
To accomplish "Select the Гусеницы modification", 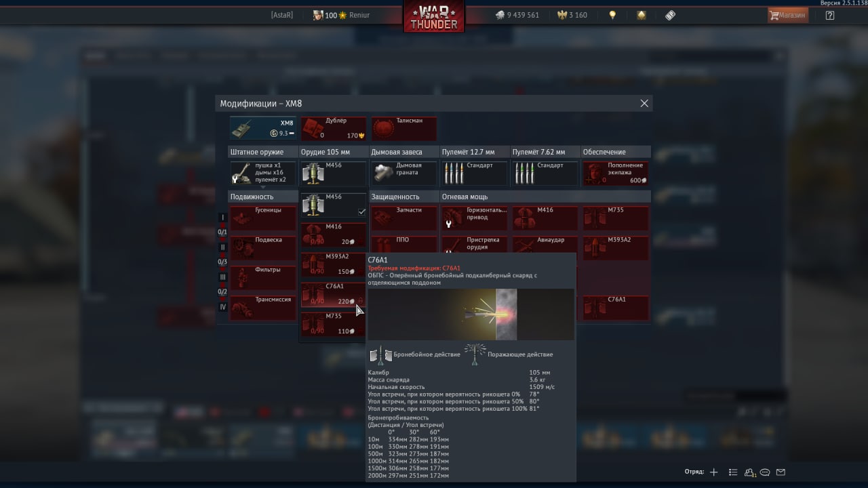I will (263, 218).
